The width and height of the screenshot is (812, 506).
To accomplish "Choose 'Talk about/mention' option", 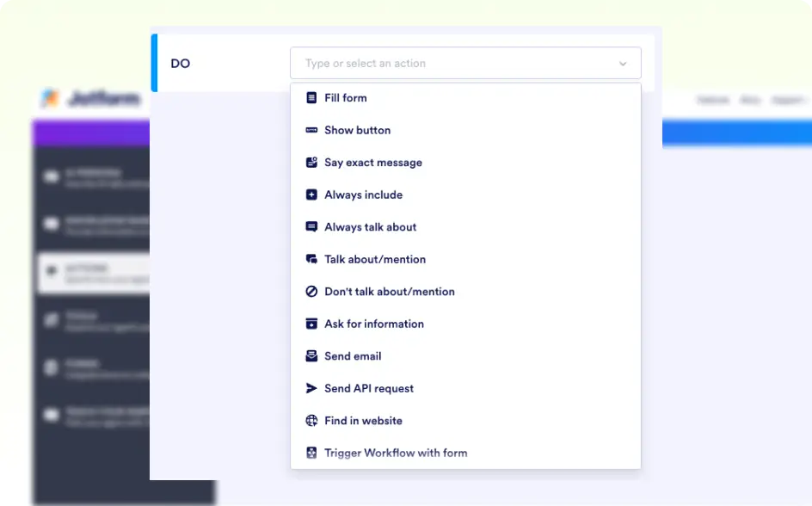I will pyautogui.click(x=375, y=259).
